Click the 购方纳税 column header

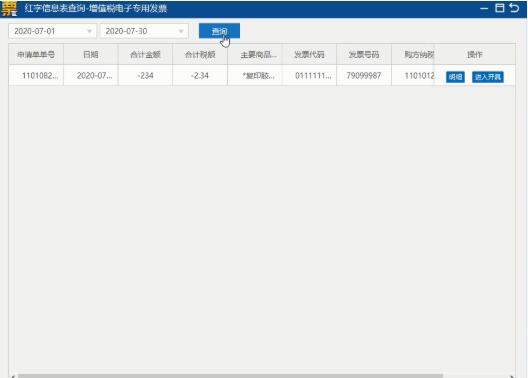pos(413,55)
